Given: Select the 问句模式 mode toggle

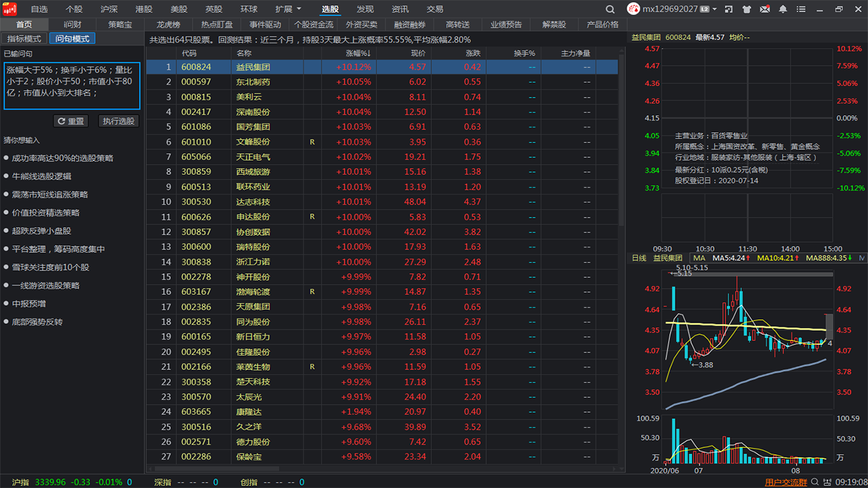Looking at the screenshot, I should coord(72,39).
